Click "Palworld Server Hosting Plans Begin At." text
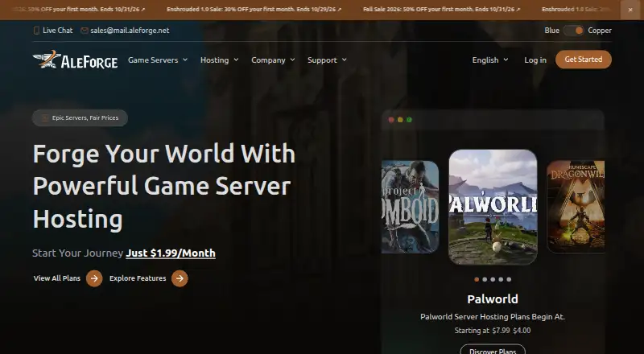This screenshot has width=644, height=354. pyautogui.click(x=493, y=317)
